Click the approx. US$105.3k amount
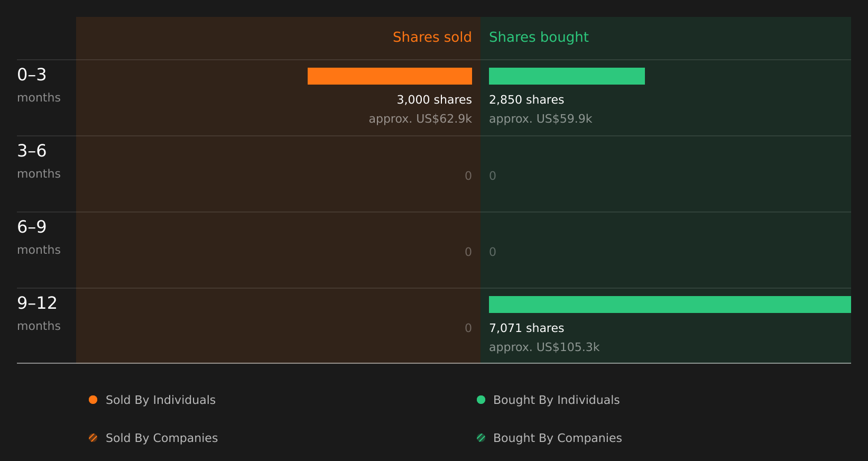This screenshot has height=461, width=868. (x=544, y=347)
